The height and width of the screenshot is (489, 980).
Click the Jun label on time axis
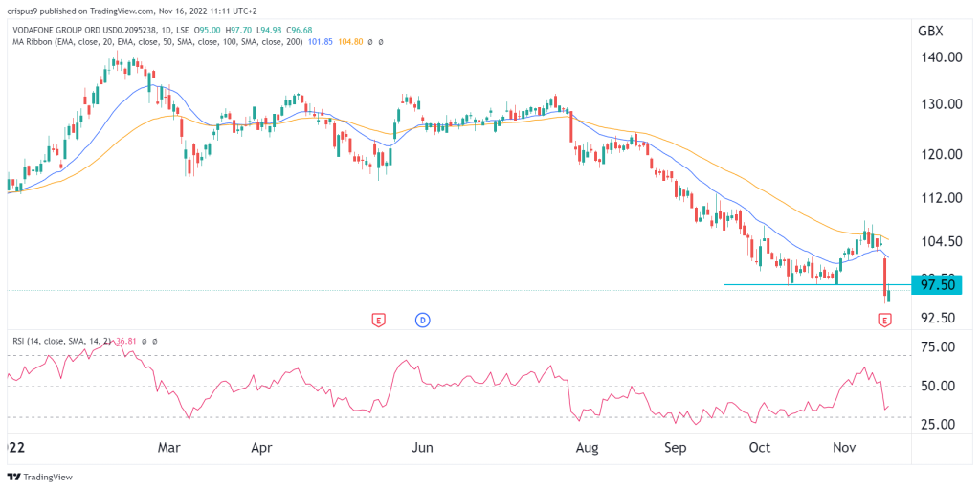click(x=423, y=448)
